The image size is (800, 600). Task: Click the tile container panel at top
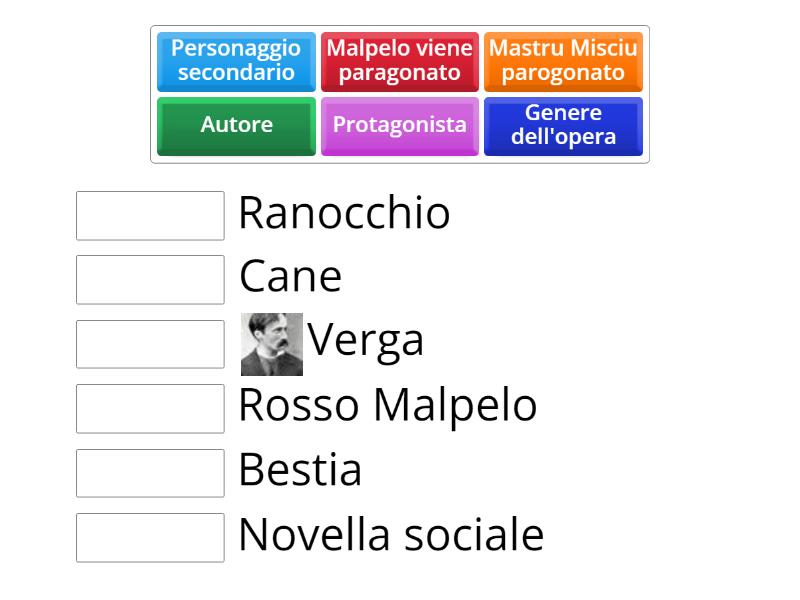pyautogui.click(x=400, y=94)
